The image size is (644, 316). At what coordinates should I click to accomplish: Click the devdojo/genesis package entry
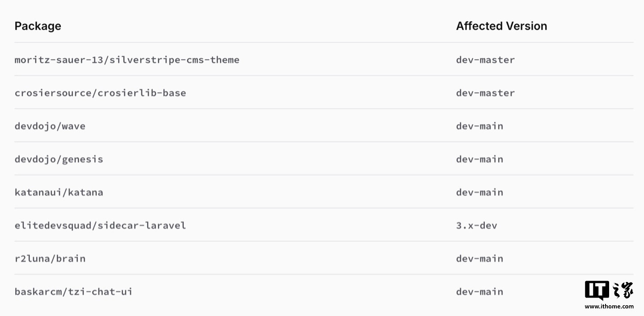59,159
